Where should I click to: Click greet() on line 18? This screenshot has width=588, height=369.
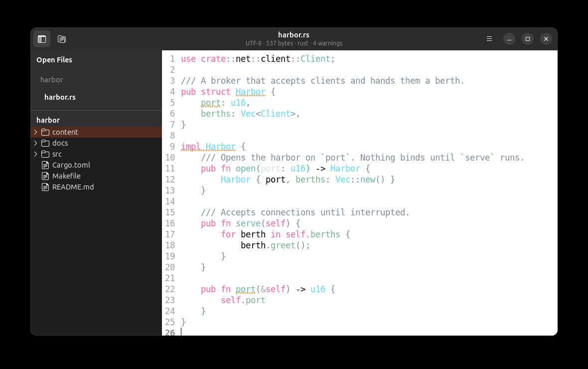288,245
